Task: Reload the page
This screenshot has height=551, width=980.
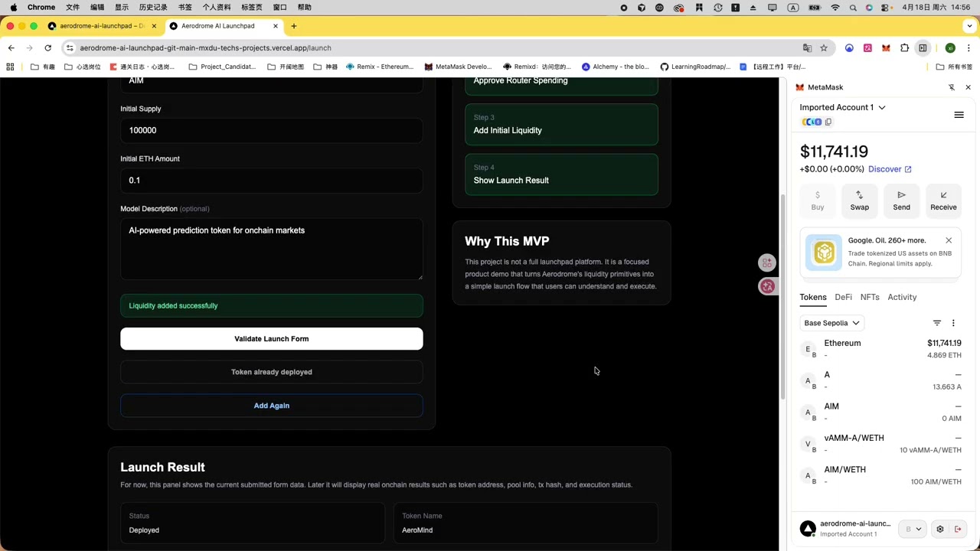Action: 47,47
